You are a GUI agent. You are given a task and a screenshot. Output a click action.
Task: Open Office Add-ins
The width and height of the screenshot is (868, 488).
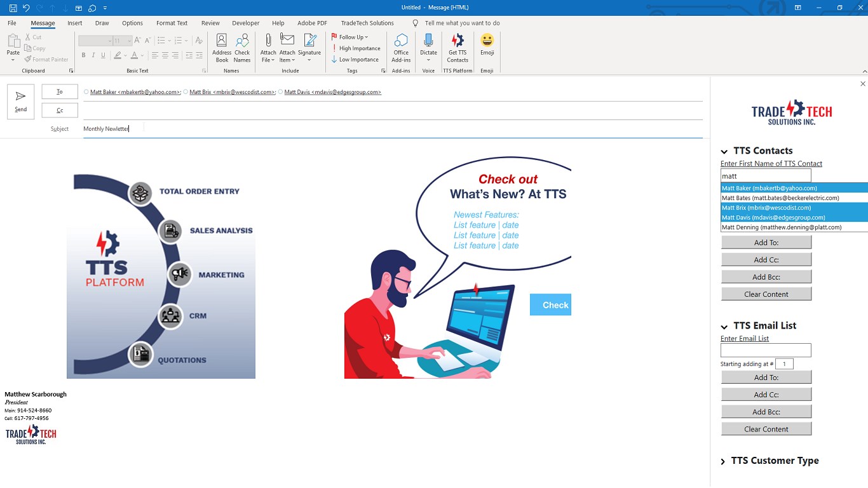point(401,48)
